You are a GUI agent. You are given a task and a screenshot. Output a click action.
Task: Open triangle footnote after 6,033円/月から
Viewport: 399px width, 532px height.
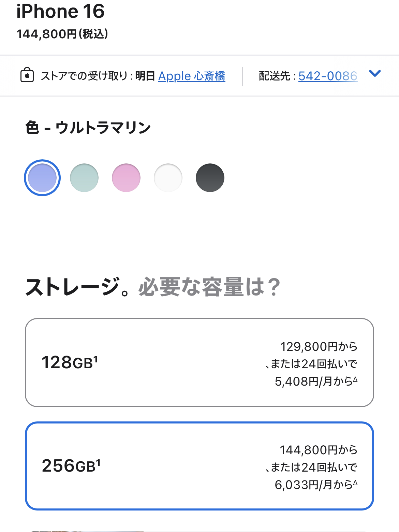(x=355, y=482)
